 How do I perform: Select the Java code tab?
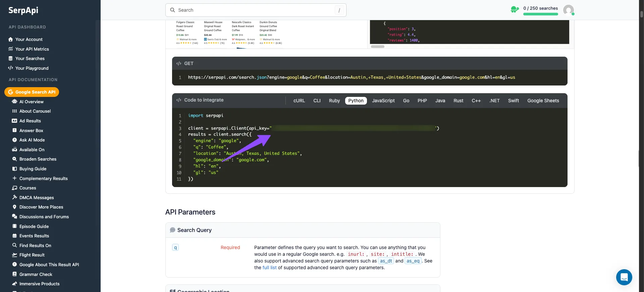(x=440, y=101)
